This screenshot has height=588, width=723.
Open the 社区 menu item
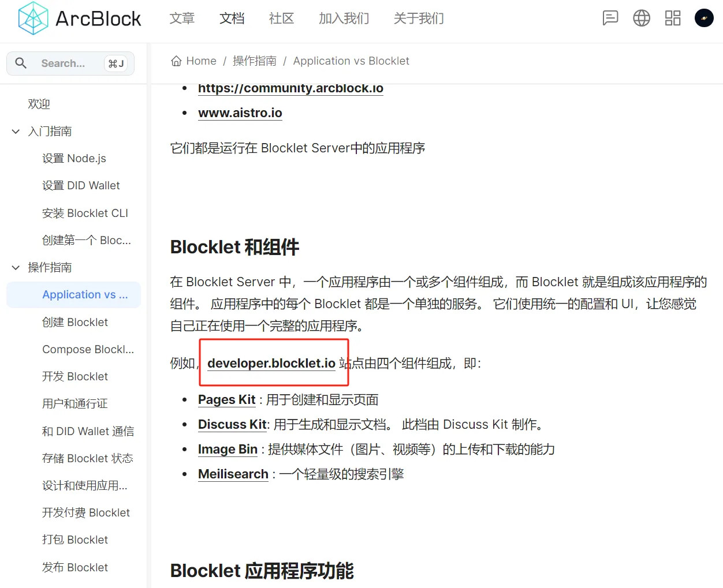tap(282, 18)
